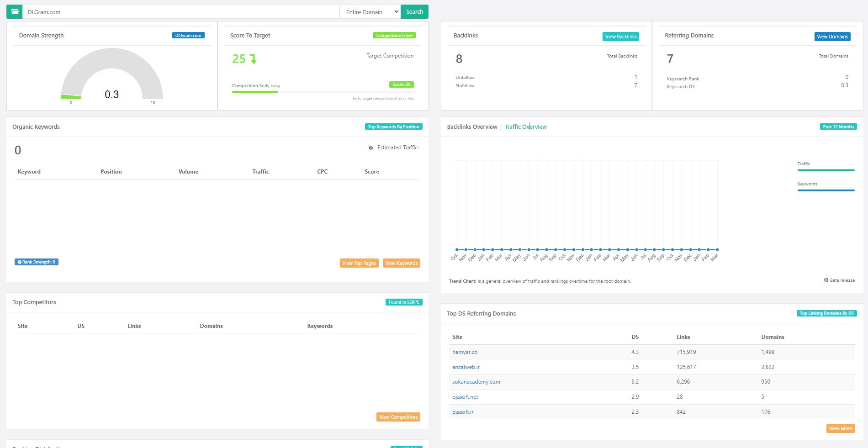Open the ojasoft.net link
This screenshot has height=448, width=868.
pos(465,397)
